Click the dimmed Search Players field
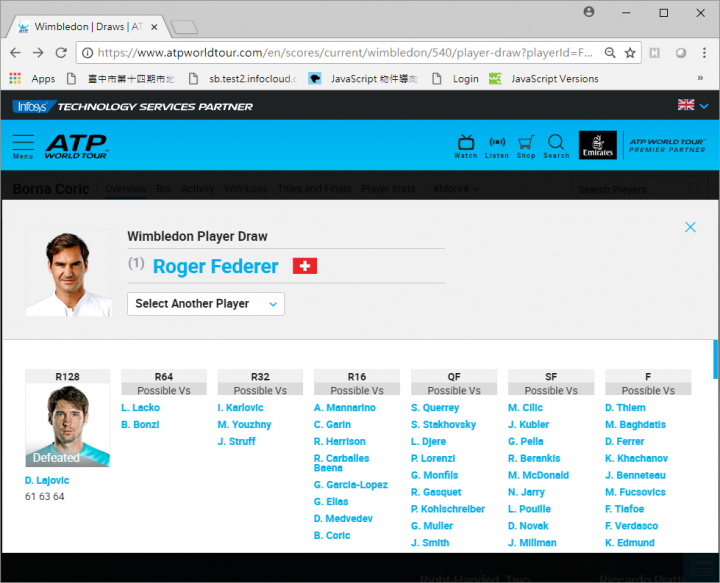 (638, 189)
